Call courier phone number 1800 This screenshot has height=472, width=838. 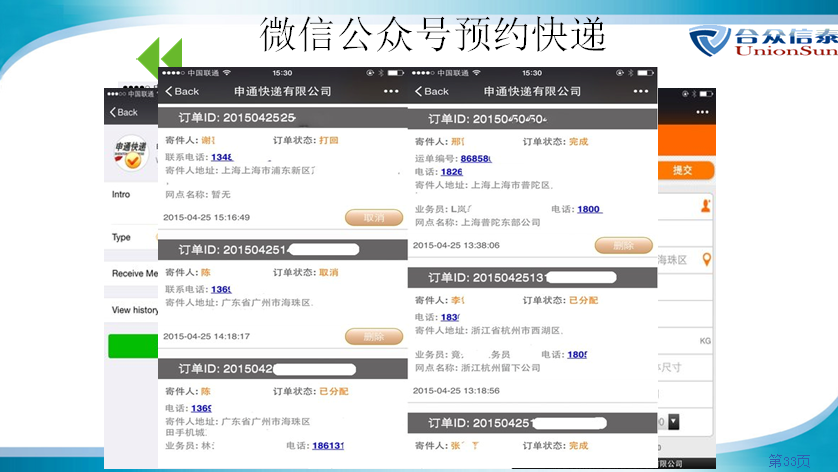click(589, 209)
